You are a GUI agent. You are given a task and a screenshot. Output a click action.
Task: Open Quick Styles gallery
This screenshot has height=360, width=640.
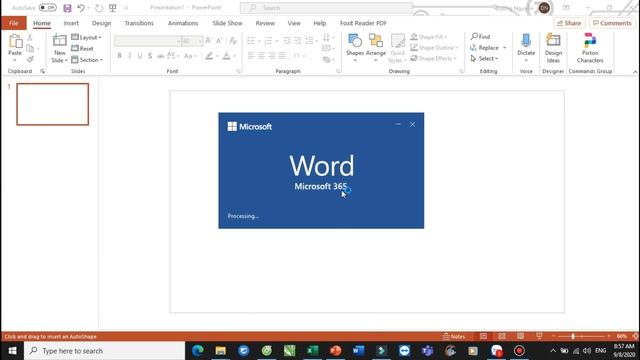click(398, 48)
